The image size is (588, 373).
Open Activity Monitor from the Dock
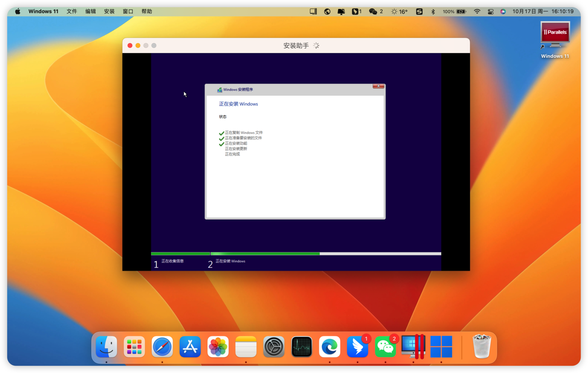pyautogui.click(x=301, y=347)
